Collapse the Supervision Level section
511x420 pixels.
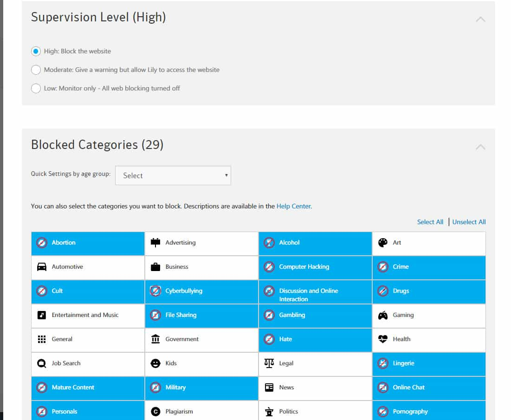tap(480, 19)
